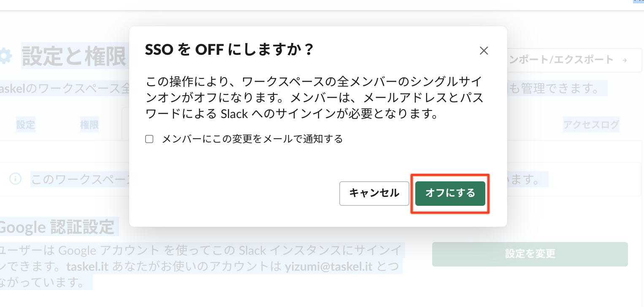The width and height of the screenshot is (644, 307).
Task: Check the メンバーにこの変更をメールで通知する checkbox
Action: [149, 139]
